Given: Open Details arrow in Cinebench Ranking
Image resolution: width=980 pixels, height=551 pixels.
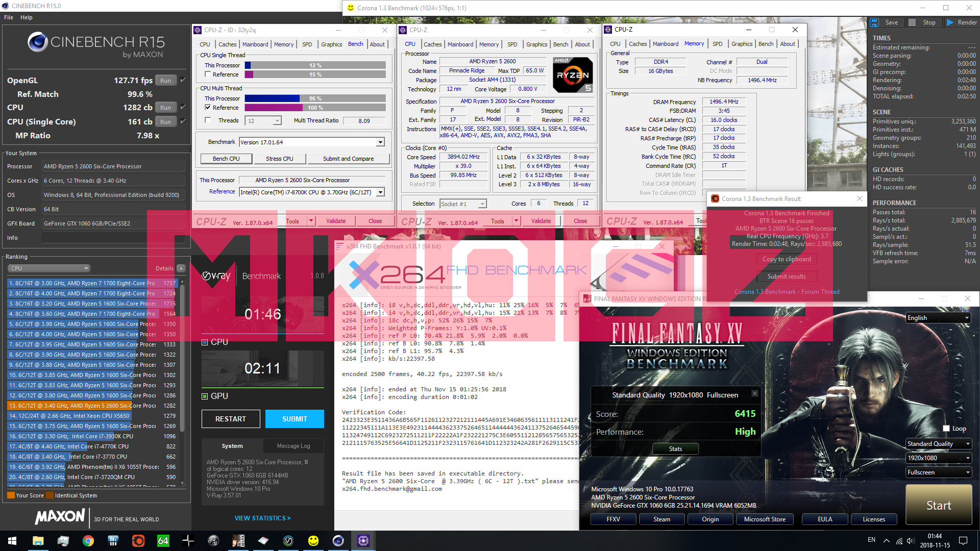Looking at the screenshot, I should pos(181,268).
